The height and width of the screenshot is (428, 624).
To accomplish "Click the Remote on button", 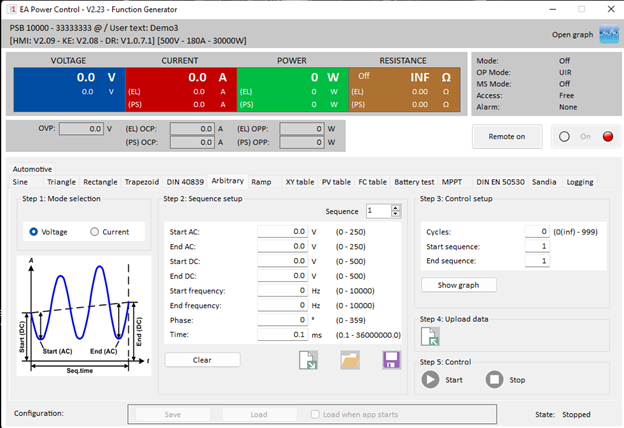I will pos(507,136).
